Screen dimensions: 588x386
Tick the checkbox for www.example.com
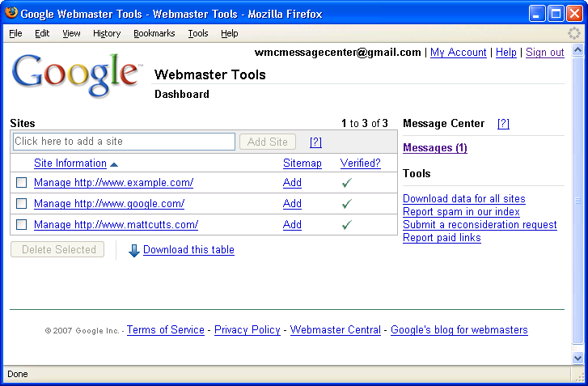point(21,183)
